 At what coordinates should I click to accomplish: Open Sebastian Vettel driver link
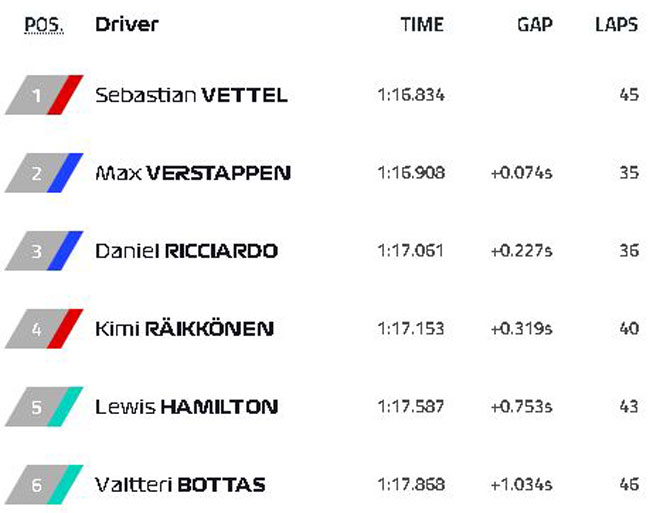[192, 95]
